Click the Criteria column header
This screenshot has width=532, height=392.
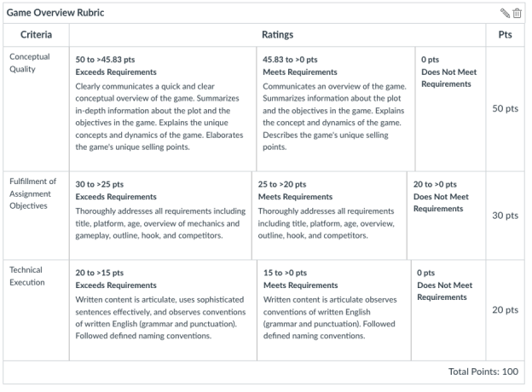pos(35,35)
